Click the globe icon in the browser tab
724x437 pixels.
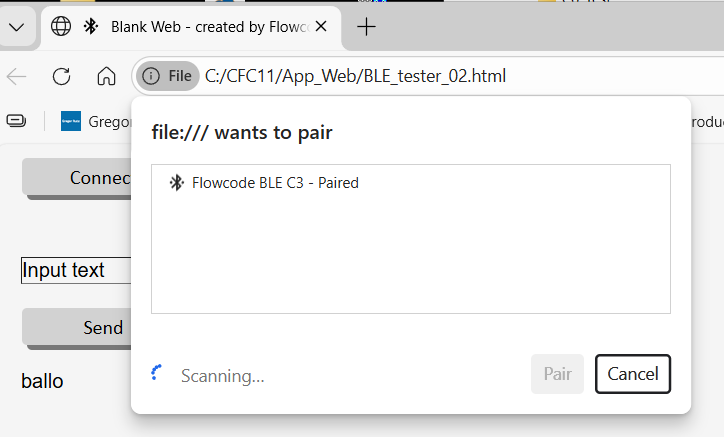(x=61, y=27)
